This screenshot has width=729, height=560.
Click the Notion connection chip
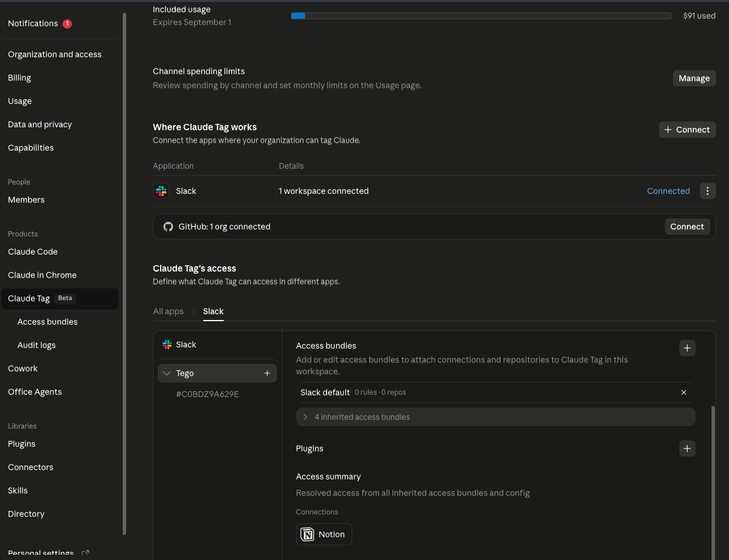[324, 534]
